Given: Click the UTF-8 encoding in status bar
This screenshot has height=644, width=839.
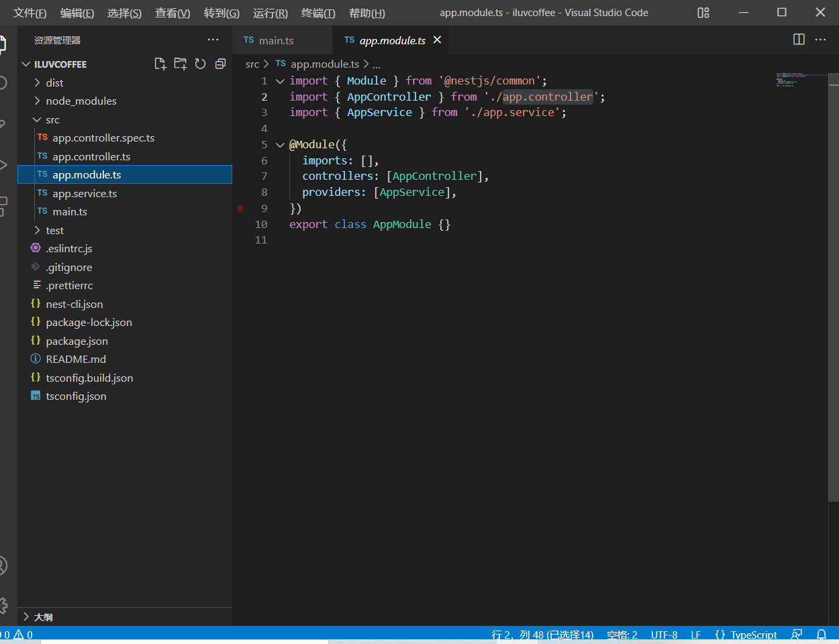Looking at the screenshot, I should pyautogui.click(x=664, y=635).
